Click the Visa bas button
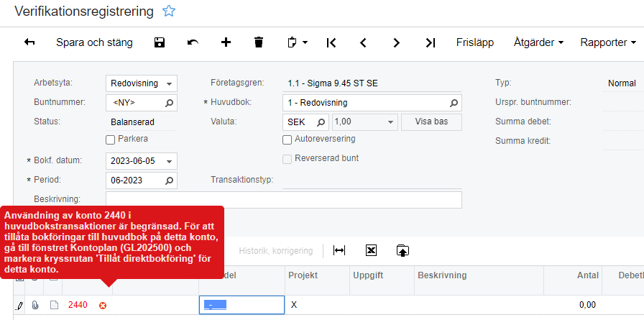Image resolution: width=644 pixels, height=320 pixels. (431, 122)
